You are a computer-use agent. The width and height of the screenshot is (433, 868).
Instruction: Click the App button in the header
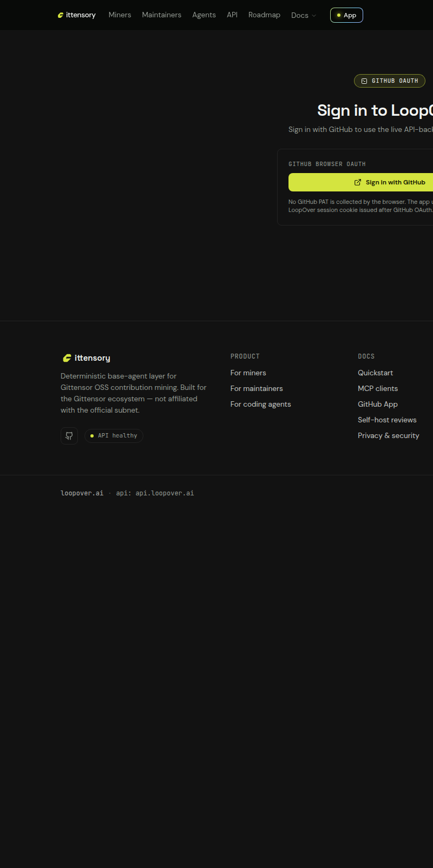(346, 15)
